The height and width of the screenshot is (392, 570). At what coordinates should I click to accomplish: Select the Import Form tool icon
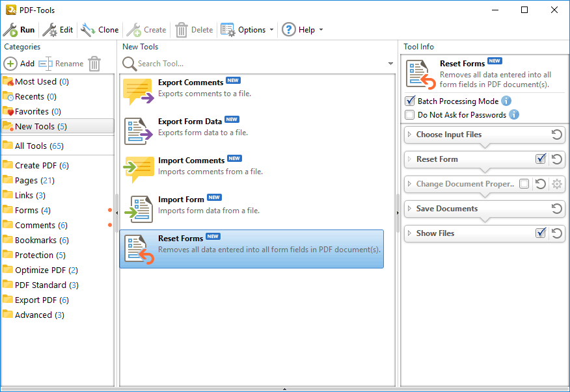coord(138,209)
